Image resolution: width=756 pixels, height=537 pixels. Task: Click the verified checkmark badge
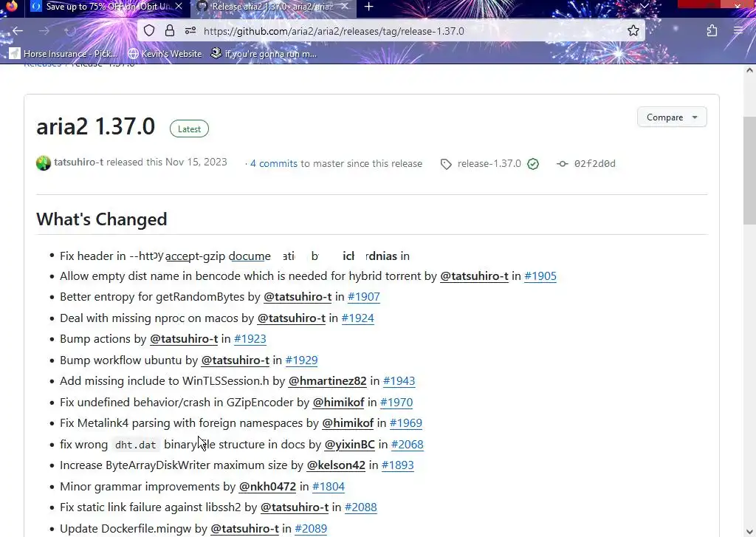pyautogui.click(x=533, y=164)
